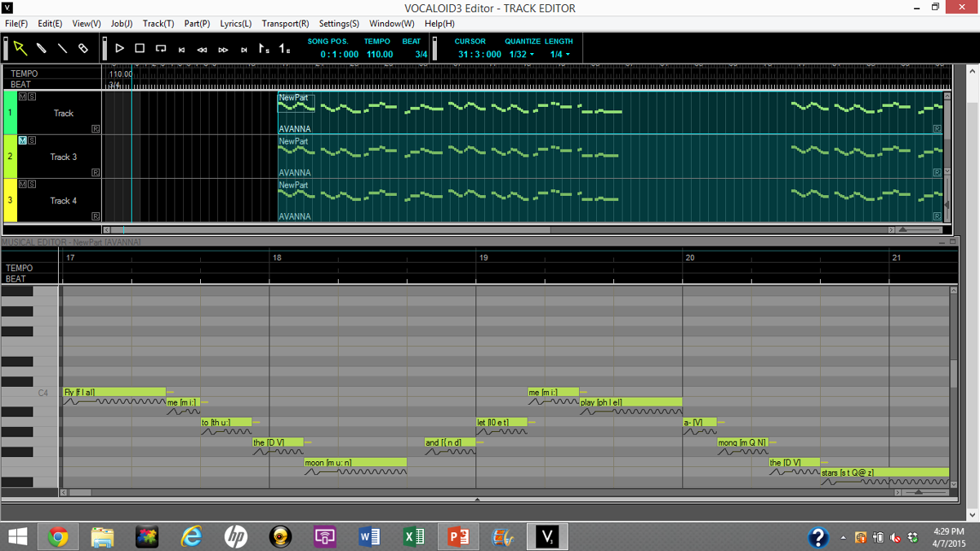Start playback with the Play button
The image size is (980, 551).
[x=119, y=48]
